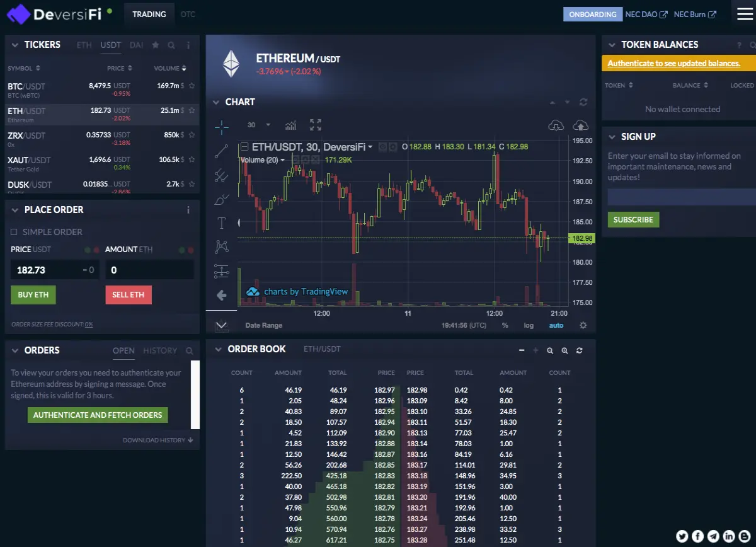756x547 pixels.
Task: Refresh the chart panel
Action: pos(583,102)
